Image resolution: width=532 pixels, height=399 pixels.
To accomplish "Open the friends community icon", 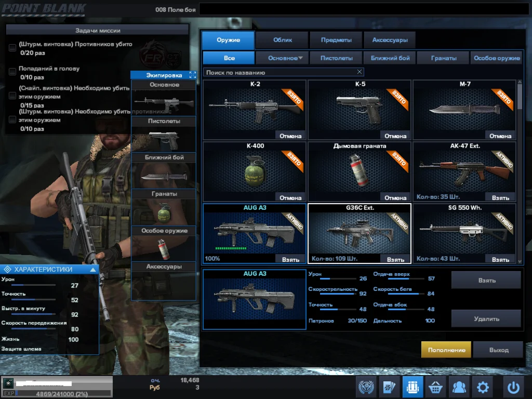I will [459, 387].
